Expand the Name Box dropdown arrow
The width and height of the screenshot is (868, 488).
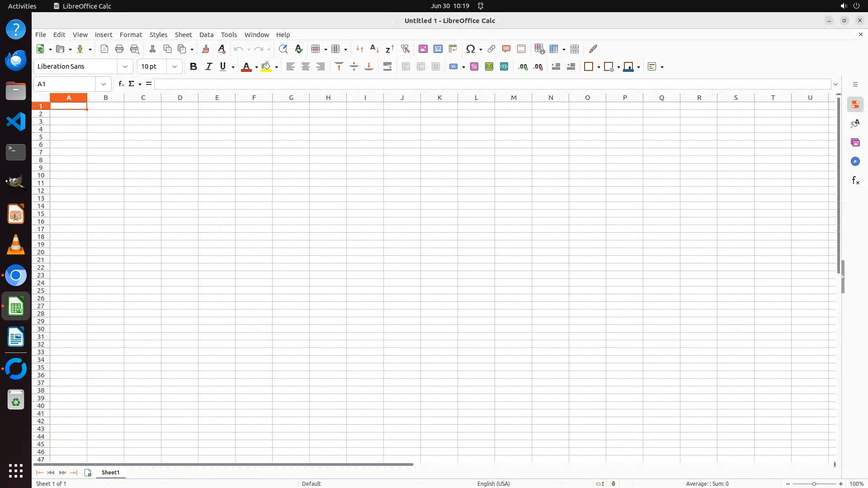pos(104,84)
